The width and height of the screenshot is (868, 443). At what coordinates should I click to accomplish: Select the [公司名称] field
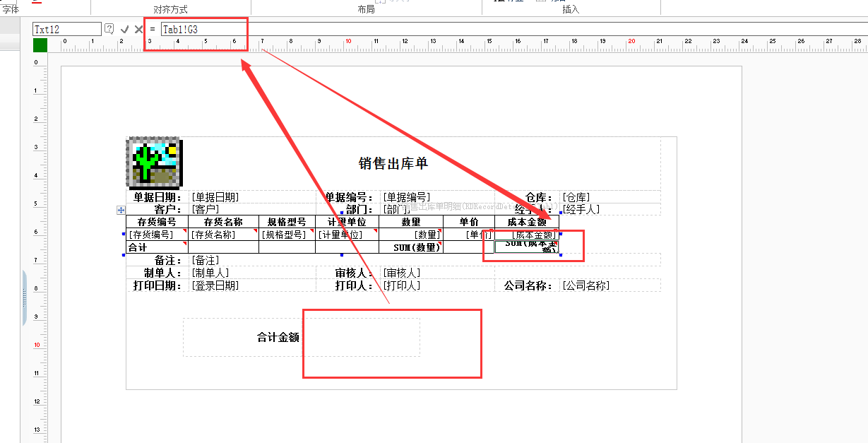[x=585, y=285]
